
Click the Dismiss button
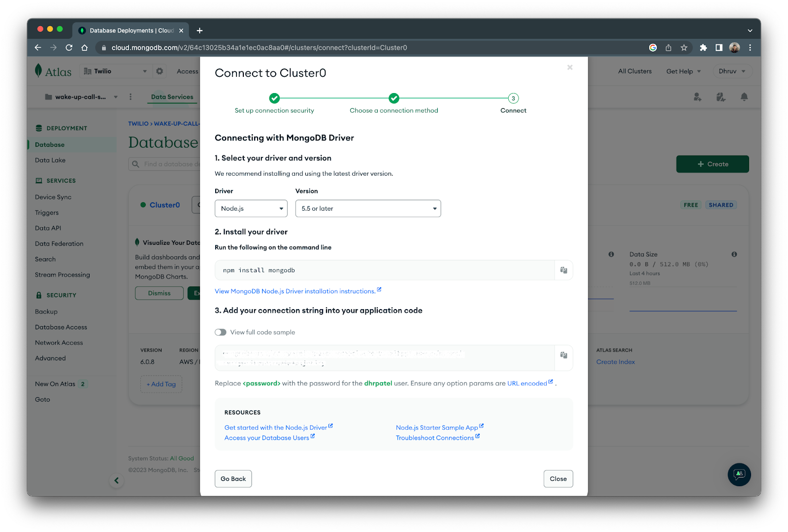160,293
